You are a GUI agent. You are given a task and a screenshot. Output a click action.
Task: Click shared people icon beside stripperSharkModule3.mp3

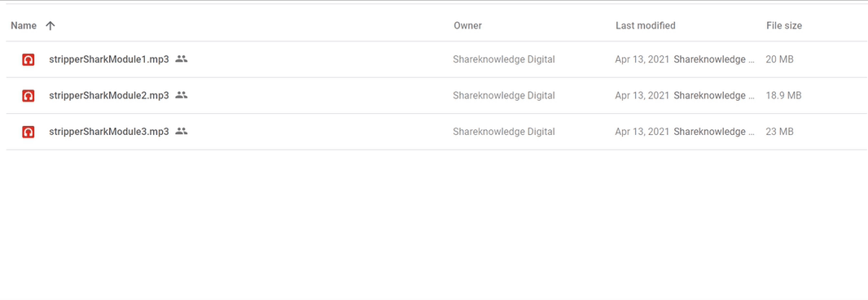[182, 131]
